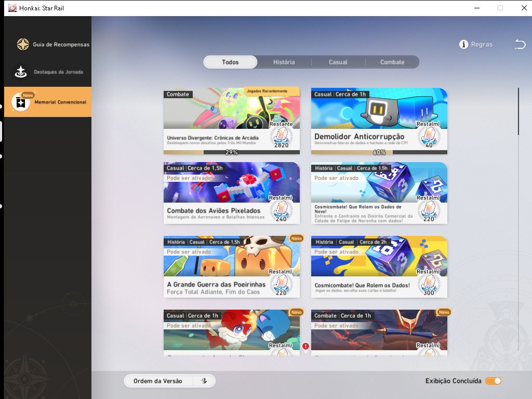Click the sort arrows icon beside Ordem da Versão

[x=204, y=381]
